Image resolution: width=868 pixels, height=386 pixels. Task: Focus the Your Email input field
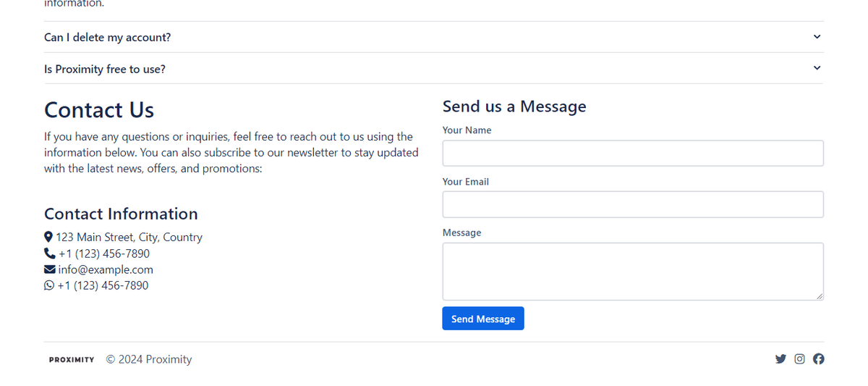(633, 204)
